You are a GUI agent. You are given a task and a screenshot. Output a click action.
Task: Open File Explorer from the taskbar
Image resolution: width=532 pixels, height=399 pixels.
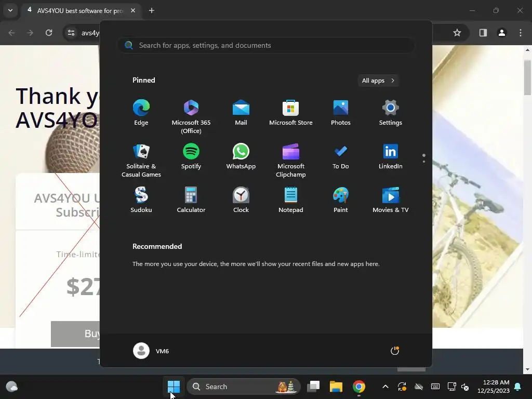coord(336,387)
